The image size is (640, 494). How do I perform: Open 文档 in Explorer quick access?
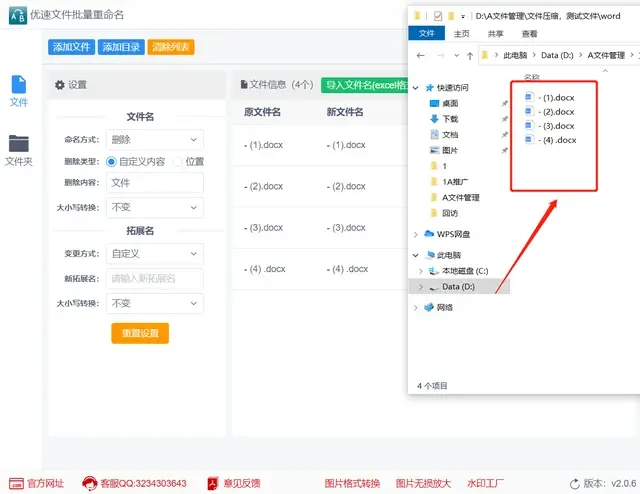(x=449, y=134)
